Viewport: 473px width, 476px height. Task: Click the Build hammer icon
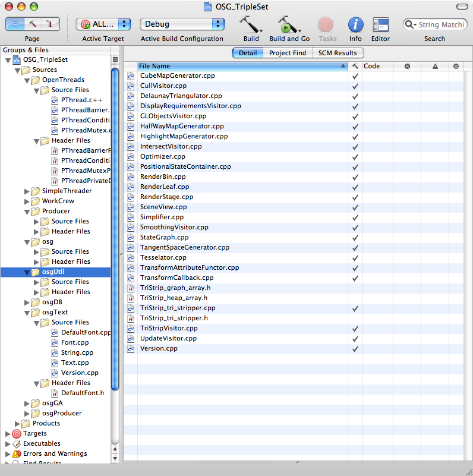pos(250,24)
